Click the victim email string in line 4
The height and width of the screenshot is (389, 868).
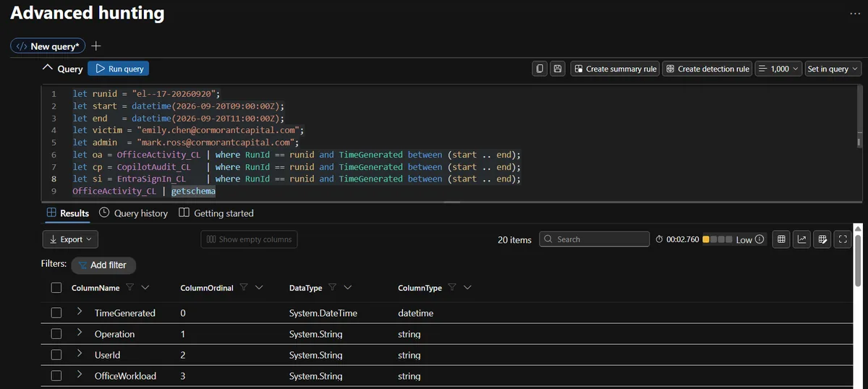tap(219, 130)
